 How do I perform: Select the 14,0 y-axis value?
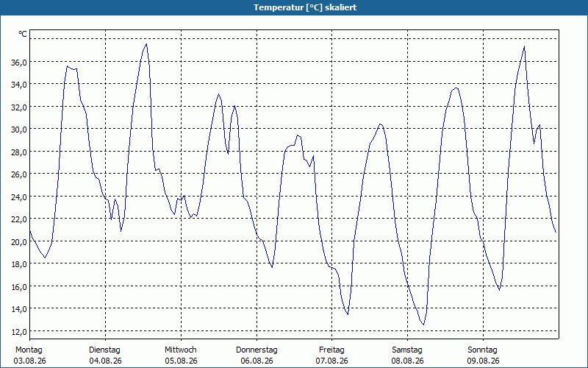[19, 309]
